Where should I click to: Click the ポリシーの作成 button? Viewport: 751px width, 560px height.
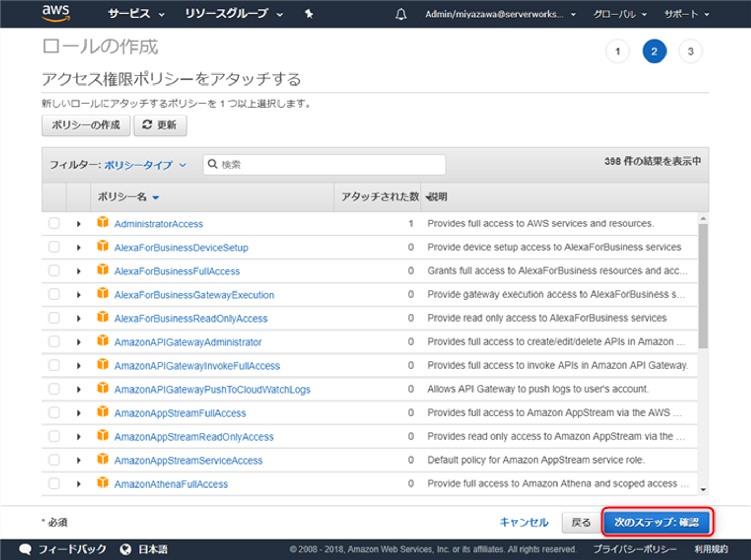point(86,125)
